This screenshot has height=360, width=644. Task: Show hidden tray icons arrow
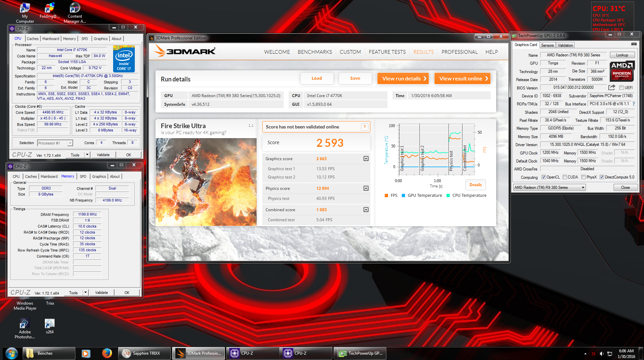[585, 354]
